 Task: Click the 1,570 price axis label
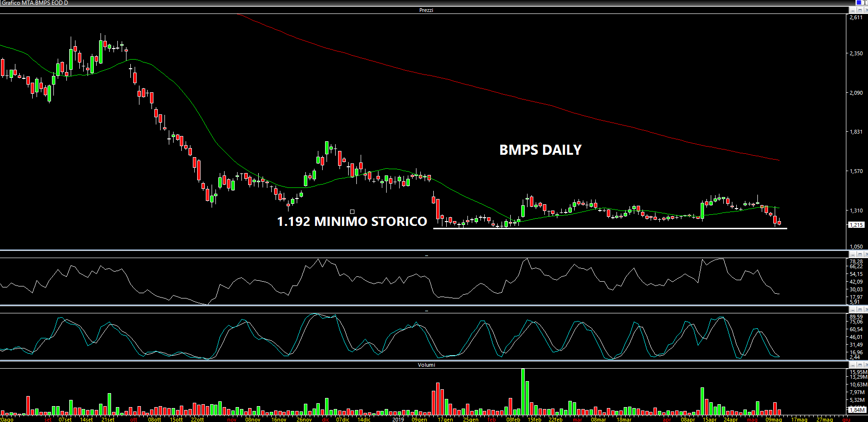856,171
